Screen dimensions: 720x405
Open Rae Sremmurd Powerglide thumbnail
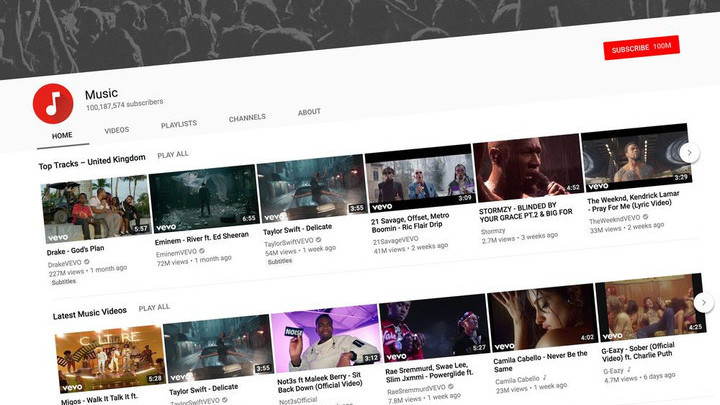click(434, 328)
